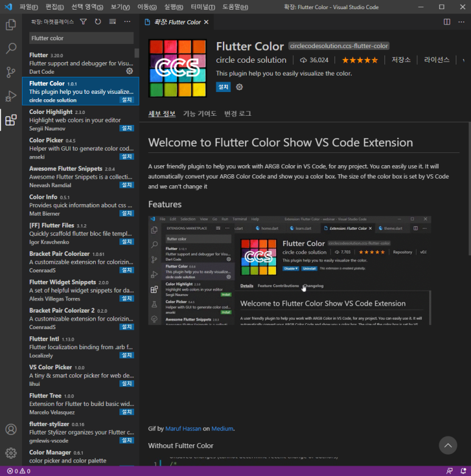Click the feedback icon in status bar
Image resolution: width=471 pixels, height=476 pixels.
click(x=450, y=471)
